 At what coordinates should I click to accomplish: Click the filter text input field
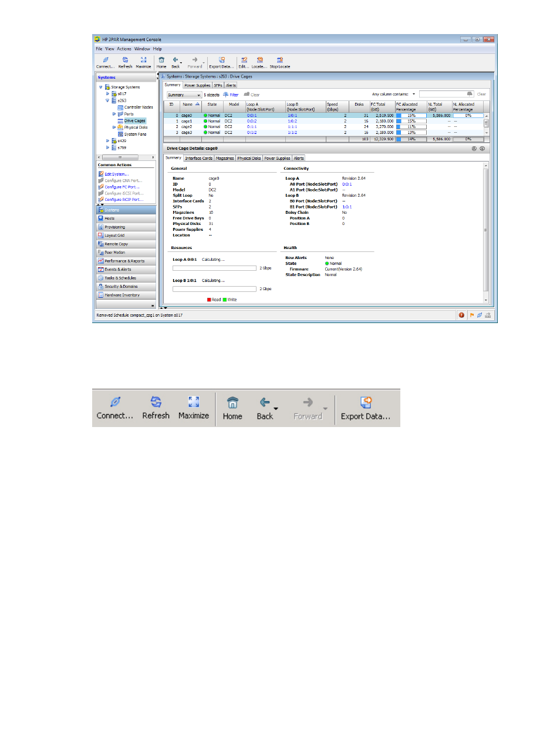[x=446, y=94]
